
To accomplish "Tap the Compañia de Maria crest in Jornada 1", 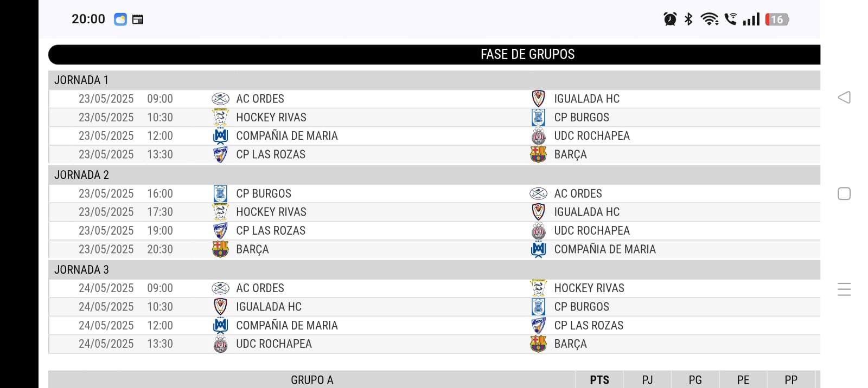I will point(220,136).
